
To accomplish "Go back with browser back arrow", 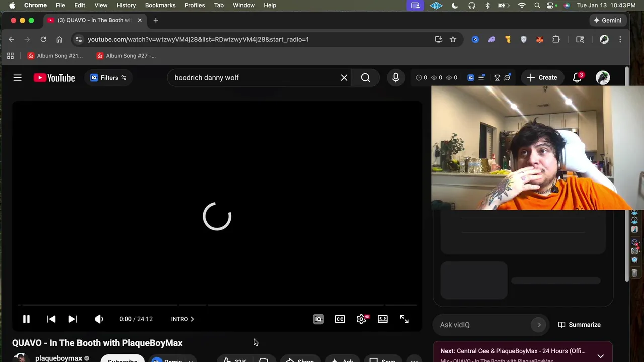I will click(11, 39).
